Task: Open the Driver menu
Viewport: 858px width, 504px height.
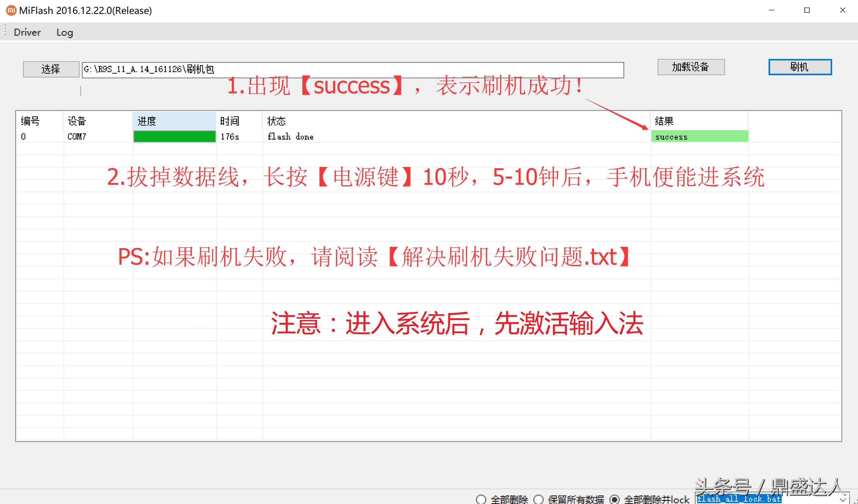Action: click(x=27, y=32)
